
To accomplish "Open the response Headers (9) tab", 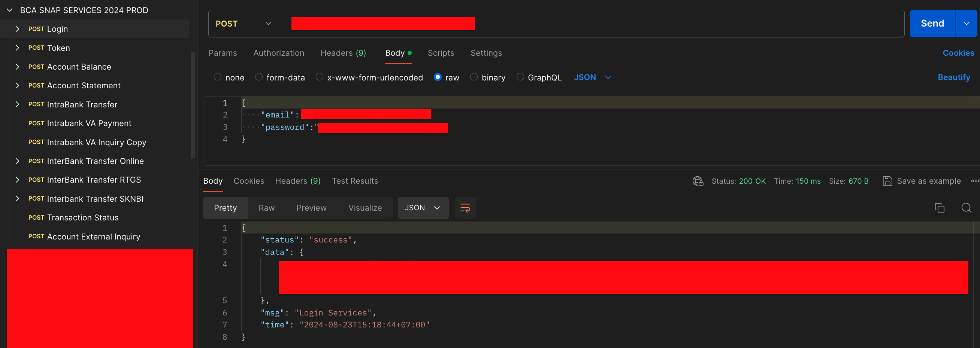I will (x=298, y=181).
